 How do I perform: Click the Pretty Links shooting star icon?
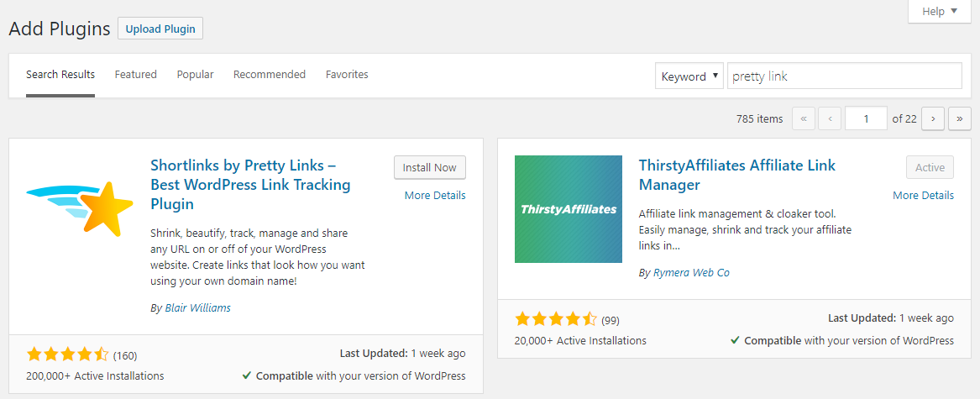80,209
